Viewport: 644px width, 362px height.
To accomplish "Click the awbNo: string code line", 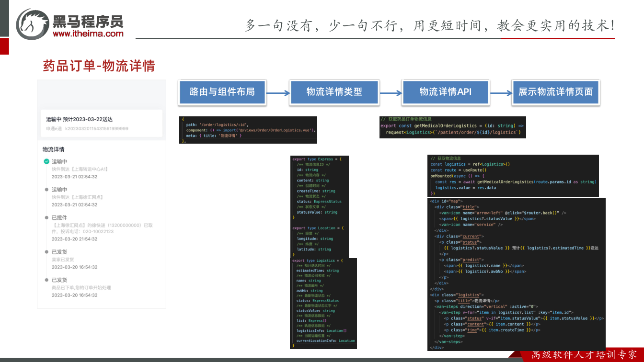I will [310, 291].
